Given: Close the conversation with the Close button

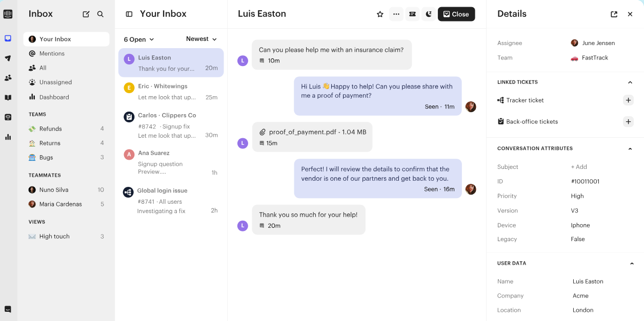Looking at the screenshot, I should (456, 14).
